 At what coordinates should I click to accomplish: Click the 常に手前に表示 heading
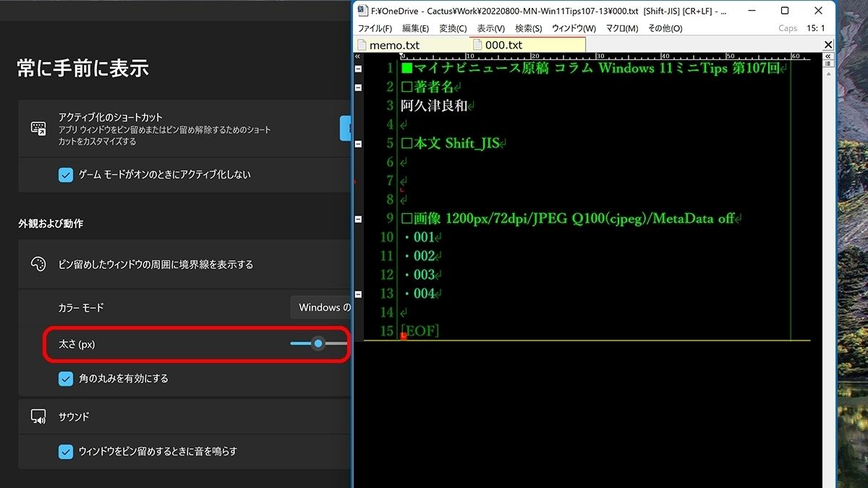tap(83, 68)
